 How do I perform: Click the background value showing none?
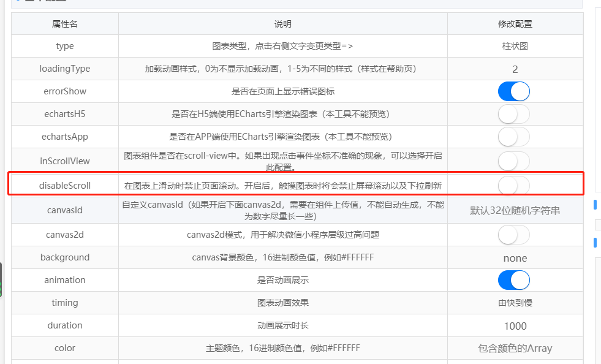click(x=515, y=257)
